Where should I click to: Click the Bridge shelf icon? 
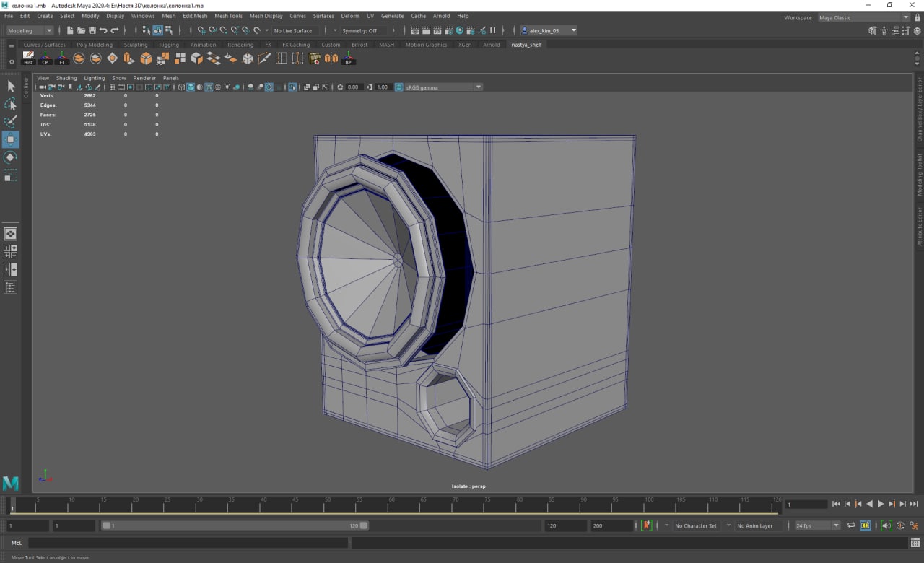214,58
